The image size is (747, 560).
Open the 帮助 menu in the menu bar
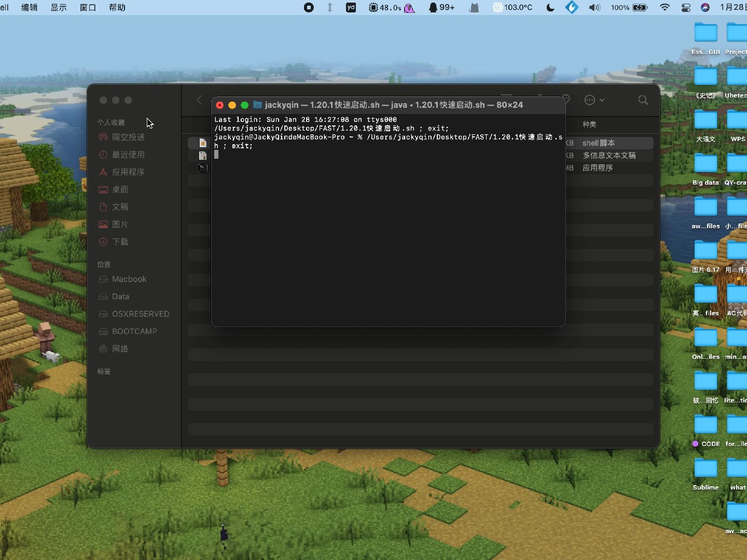coord(117,8)
